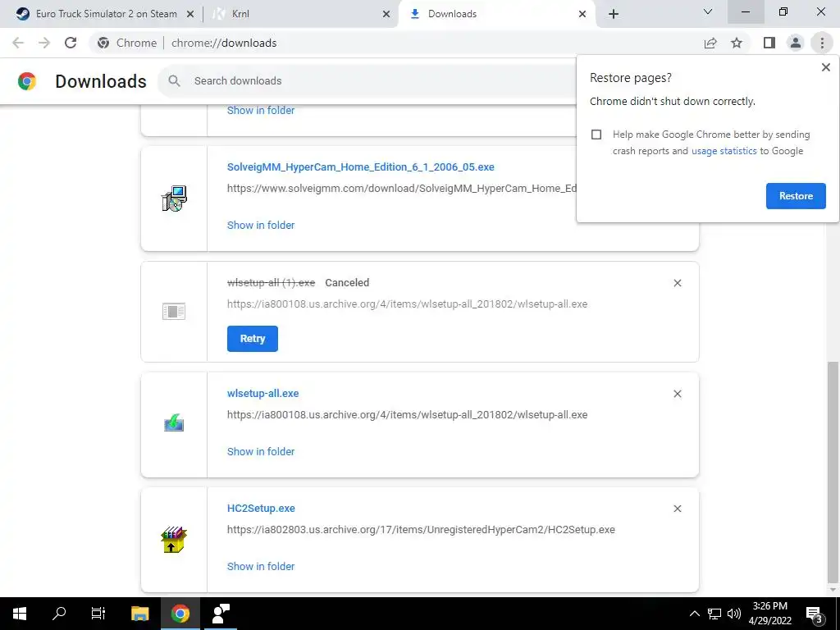
Task: Click the share page icon
Action: 710,43
